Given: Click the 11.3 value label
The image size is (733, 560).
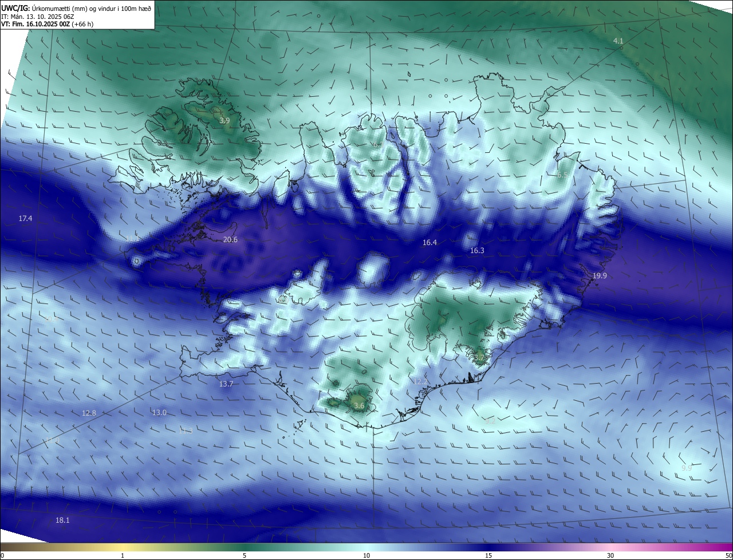Looking at the screenshot, I should 186,431.
